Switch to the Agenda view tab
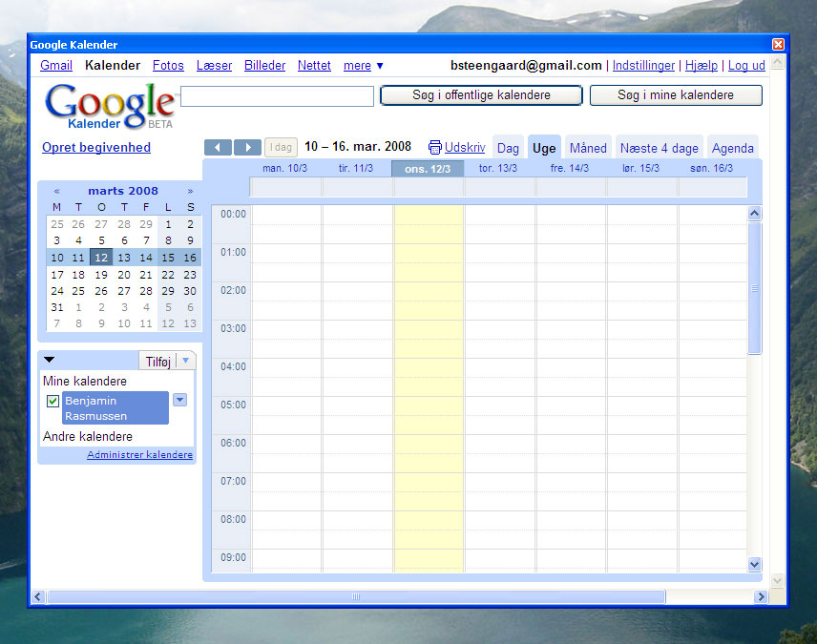The width and height of the screenshot is (817, 644). pos(732,148)
